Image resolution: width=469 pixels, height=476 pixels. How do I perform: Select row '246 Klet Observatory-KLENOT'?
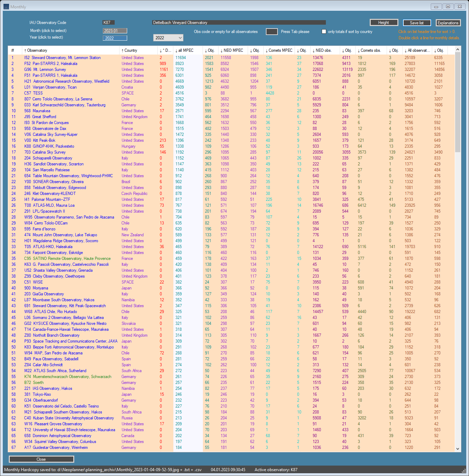pyautogui.click(x=231, y=194)
